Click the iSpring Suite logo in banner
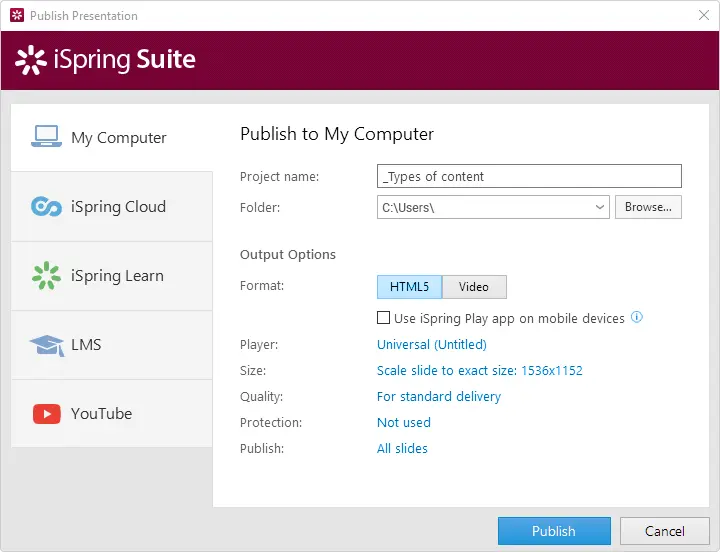Screen dimensions: 720x552 point(105,60)
